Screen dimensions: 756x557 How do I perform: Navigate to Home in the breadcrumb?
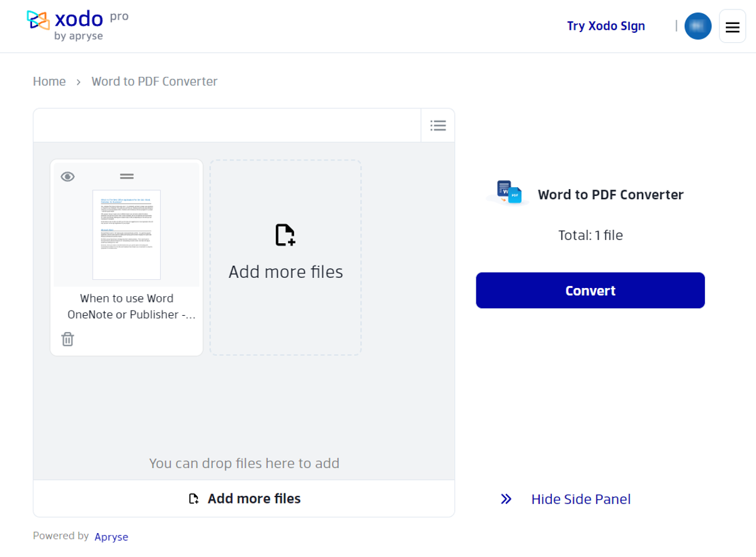(49, 81)
